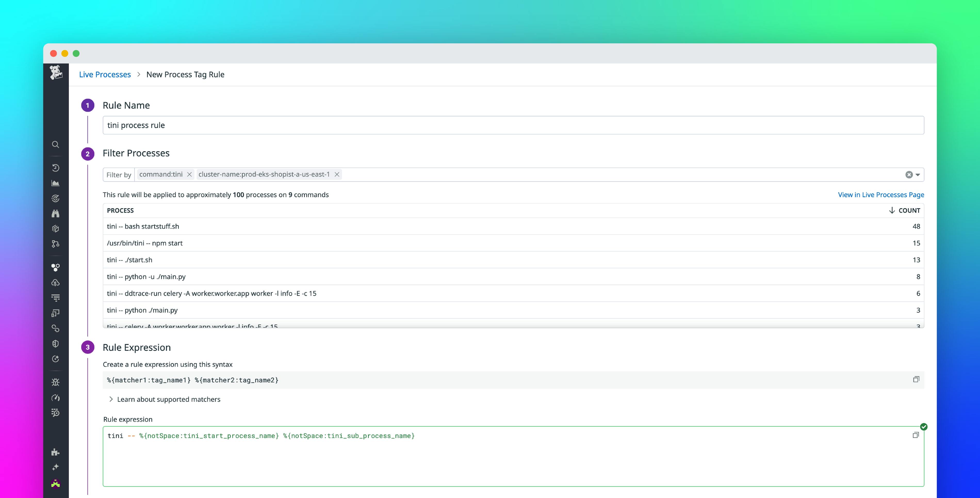The height and width of the screenshot is (498, 980).
Task: Open Error Tracking via the bug icon
Action: point(55,382)
